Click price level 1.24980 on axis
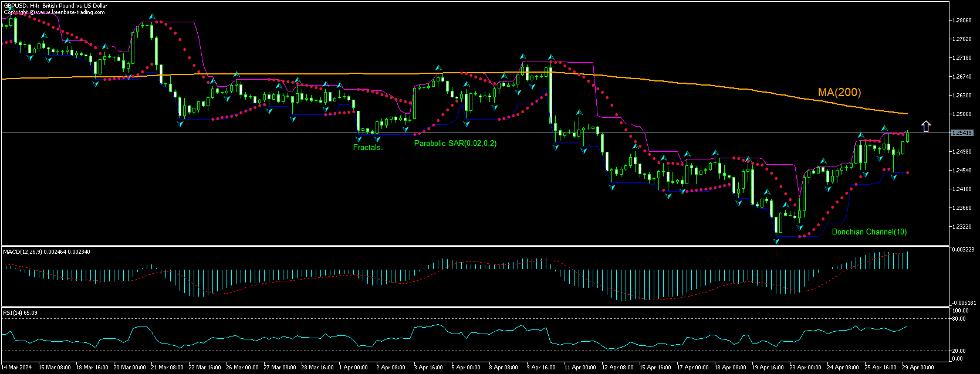980x374 pixels. [962, 152]
